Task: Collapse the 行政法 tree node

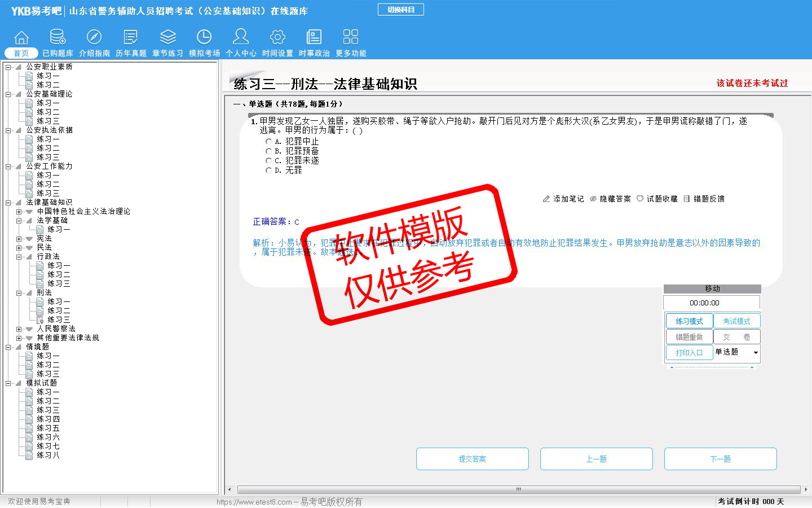Action: 19,257
